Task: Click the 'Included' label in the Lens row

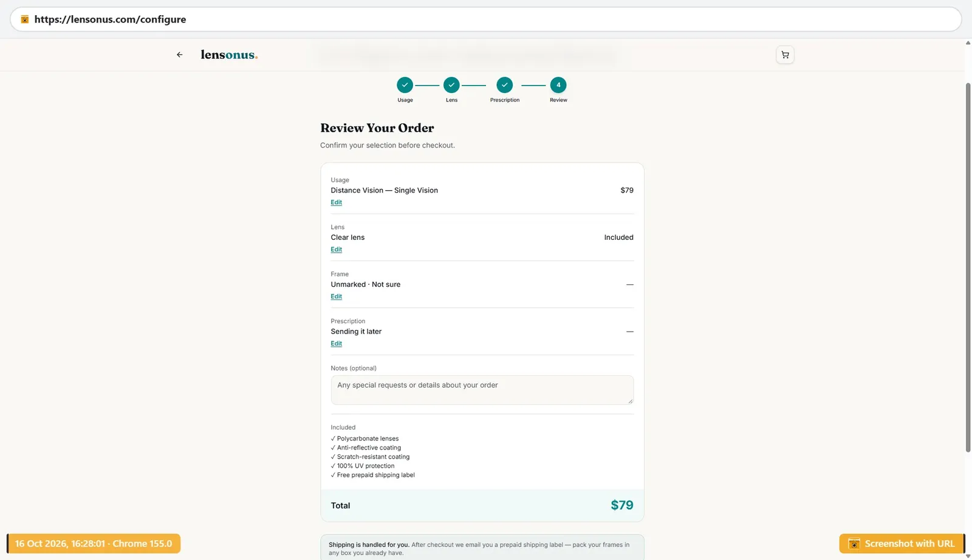Action: (618, 237)
